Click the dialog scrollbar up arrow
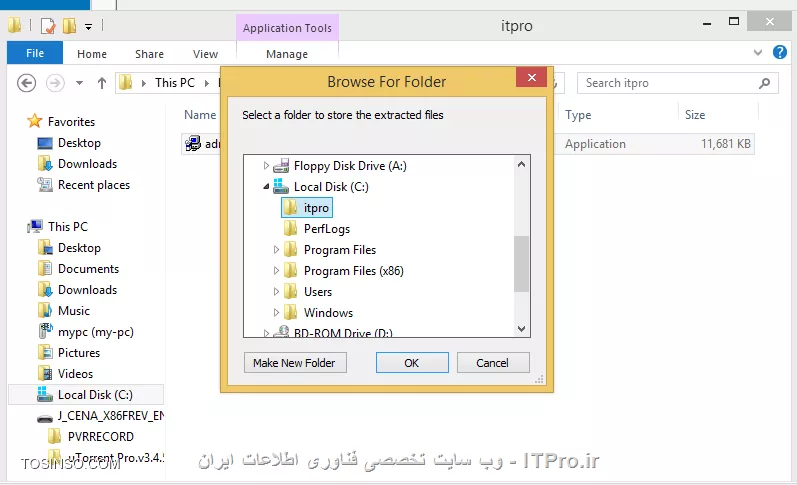The width and height of the screenshot is (797, 485). 521,164
